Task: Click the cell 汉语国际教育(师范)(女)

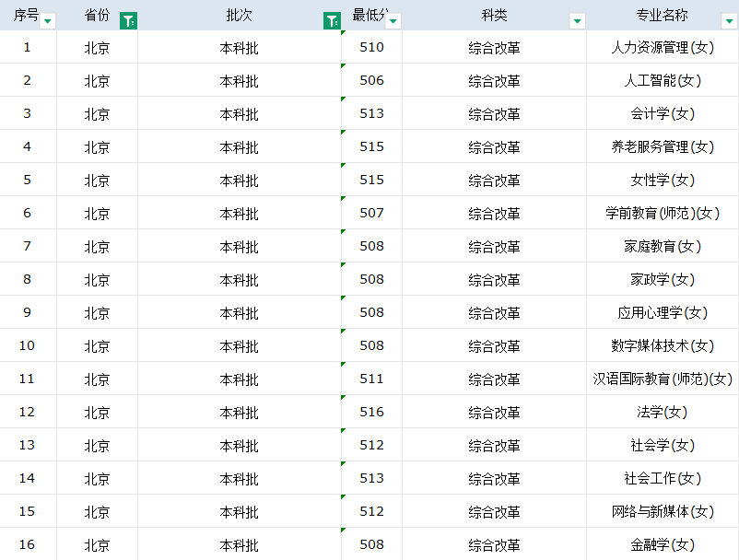Action: click(663, 379)
